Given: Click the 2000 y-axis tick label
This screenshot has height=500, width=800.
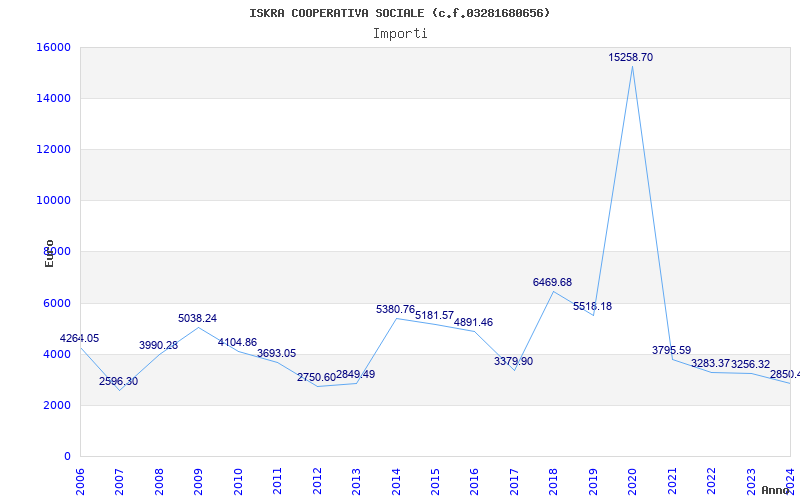Looking at the screenshot, I should (x=57, y=405).
